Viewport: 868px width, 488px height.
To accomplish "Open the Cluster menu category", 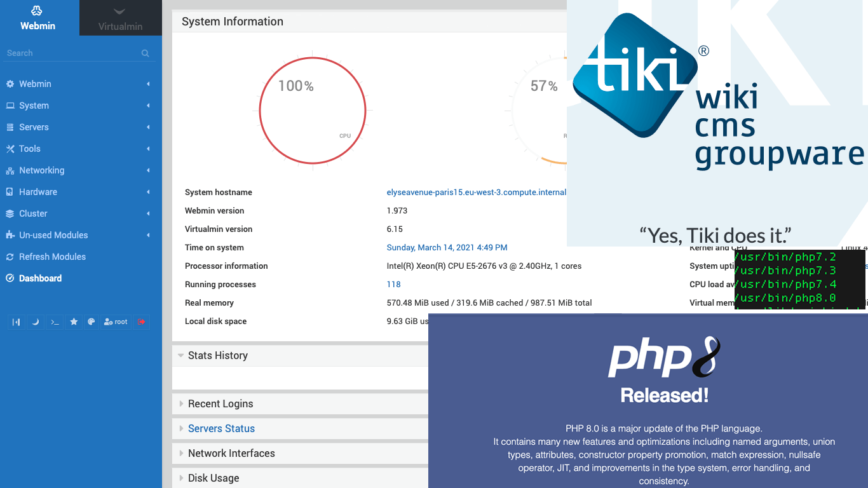I will (81, 213).
